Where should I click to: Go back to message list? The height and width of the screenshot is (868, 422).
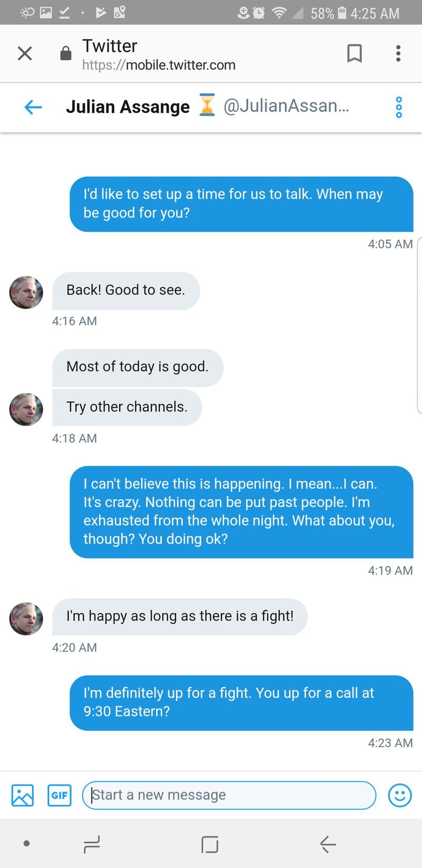pyautogui.click(x=33, y=107)
